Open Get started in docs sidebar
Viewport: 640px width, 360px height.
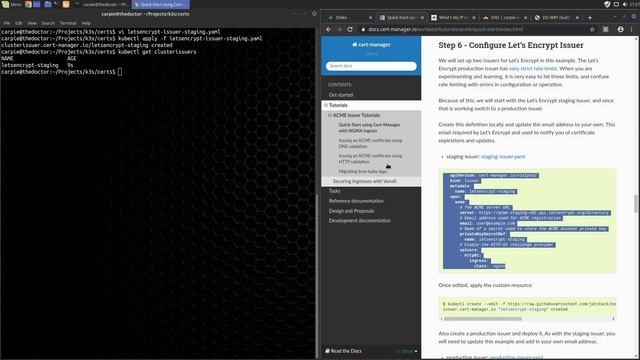341,95
